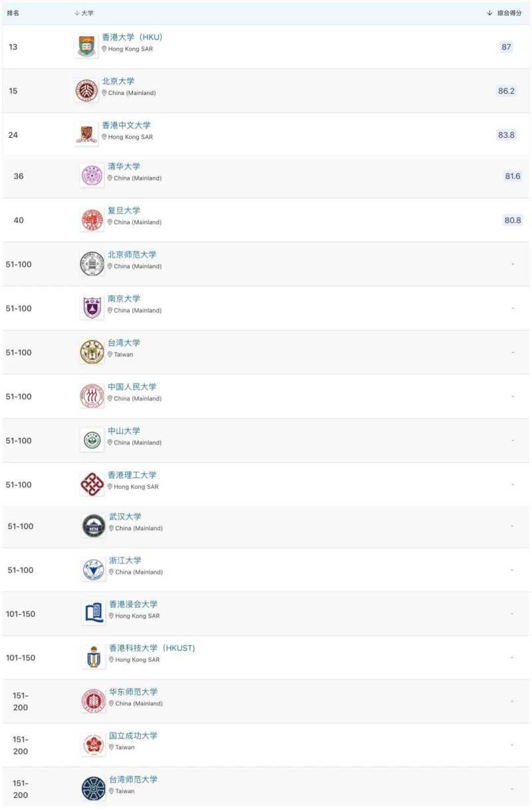Click the 台湾师范大学 dark blue emblem
The image size is (532, 809).
click(x=94, y=788)
